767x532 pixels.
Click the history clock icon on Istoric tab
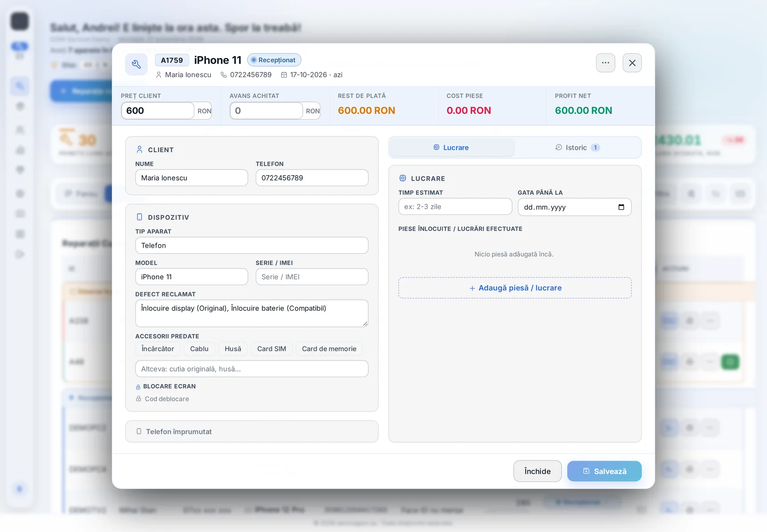(559, 147)
